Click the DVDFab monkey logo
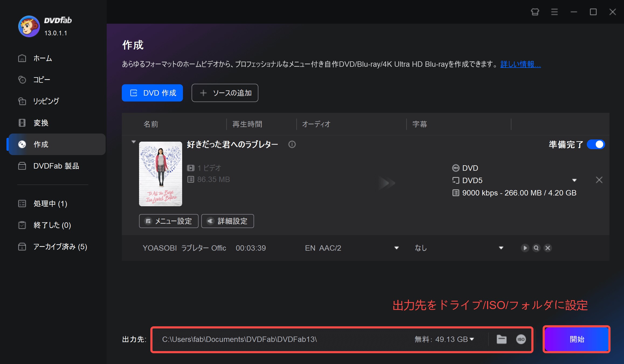 [x=29, y=26]
